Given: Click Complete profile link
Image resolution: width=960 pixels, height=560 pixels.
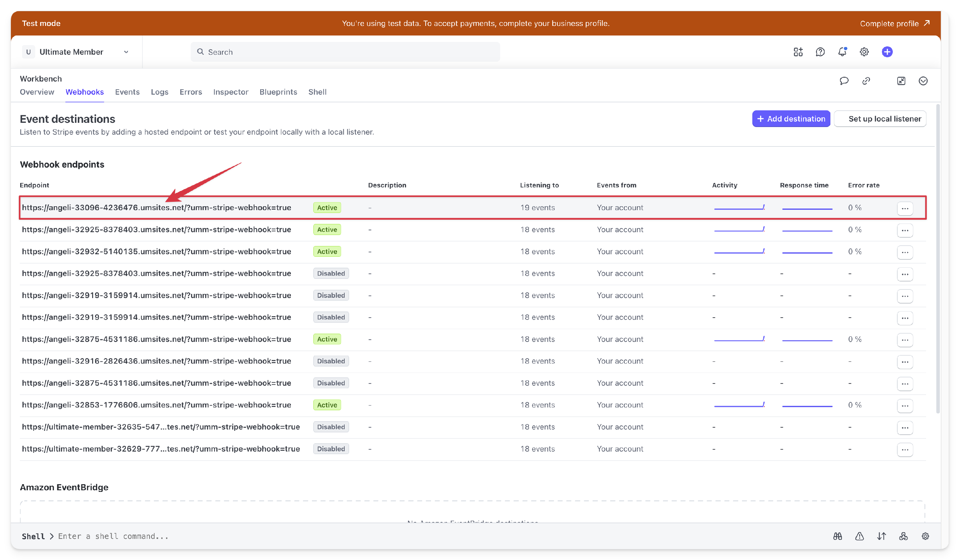Looking at the screenshot, I should [x=895, y=23].
